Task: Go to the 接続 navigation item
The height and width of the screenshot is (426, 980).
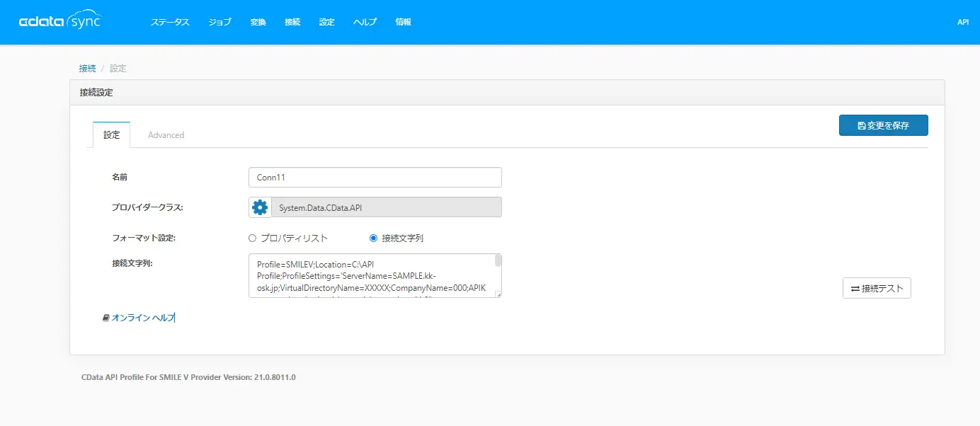Action: [292, 22]
